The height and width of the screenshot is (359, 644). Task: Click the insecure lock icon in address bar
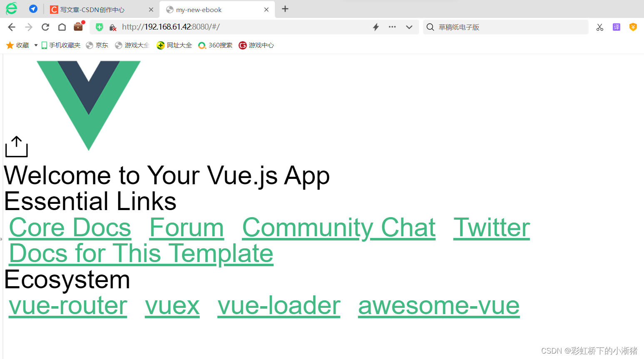[x=112, y=27]
